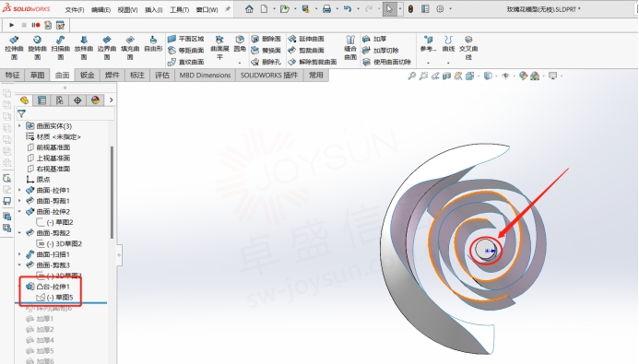Click the macro record button
Screen dimensions: 639x364
point(36,25)
